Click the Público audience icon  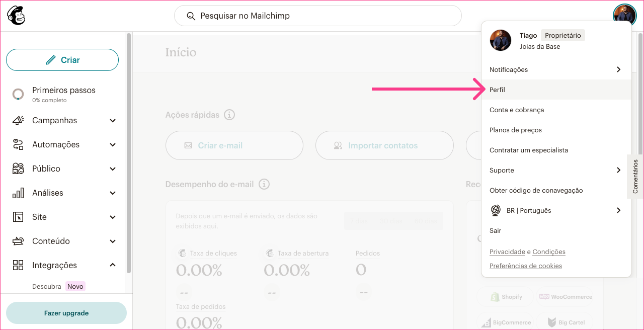(x=18, y=169)
